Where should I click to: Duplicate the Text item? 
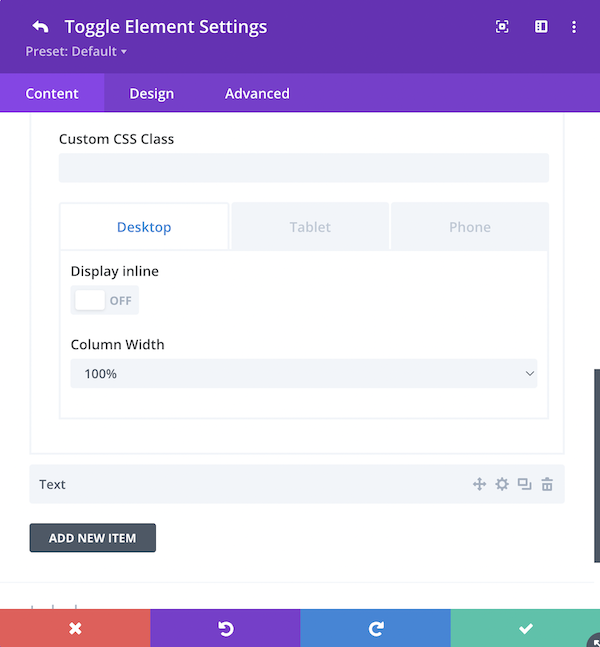coord(524,484)
